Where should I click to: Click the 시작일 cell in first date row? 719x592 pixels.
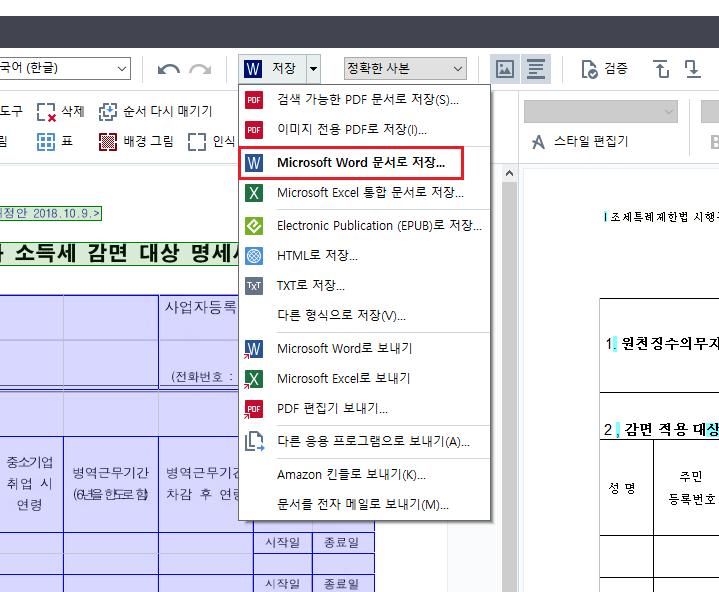click(x=283, y=543)
